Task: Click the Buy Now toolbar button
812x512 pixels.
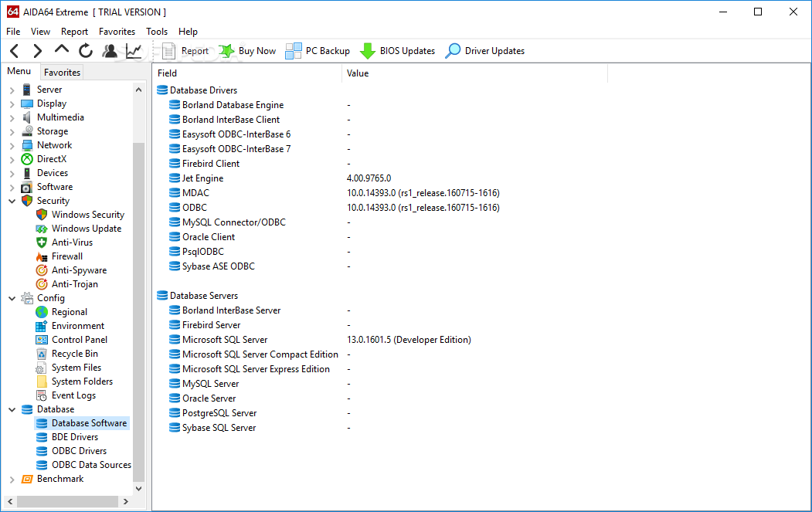Action: tap(247, 51)
